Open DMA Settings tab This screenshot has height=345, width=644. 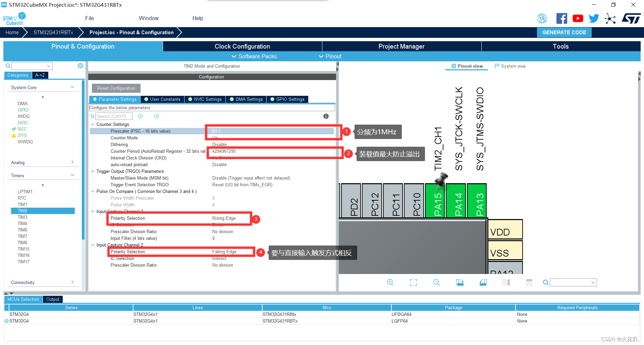pyautogui.click(x=246, y=99)
